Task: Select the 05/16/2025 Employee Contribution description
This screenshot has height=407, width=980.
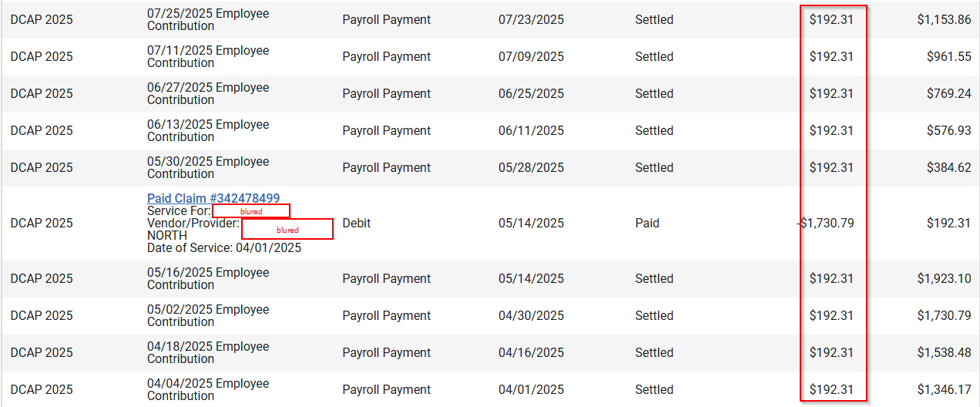Action: [208, 279]
